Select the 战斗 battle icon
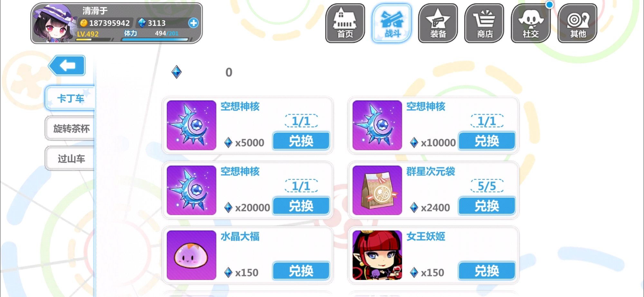Screen dimensions: 644x297 coord(392,23)
